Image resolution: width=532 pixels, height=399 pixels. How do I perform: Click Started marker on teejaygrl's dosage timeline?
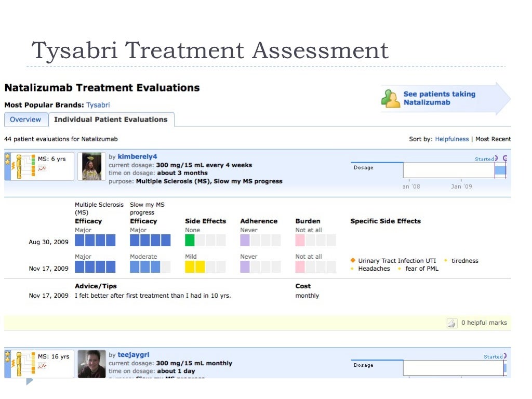tap(493, 357)
